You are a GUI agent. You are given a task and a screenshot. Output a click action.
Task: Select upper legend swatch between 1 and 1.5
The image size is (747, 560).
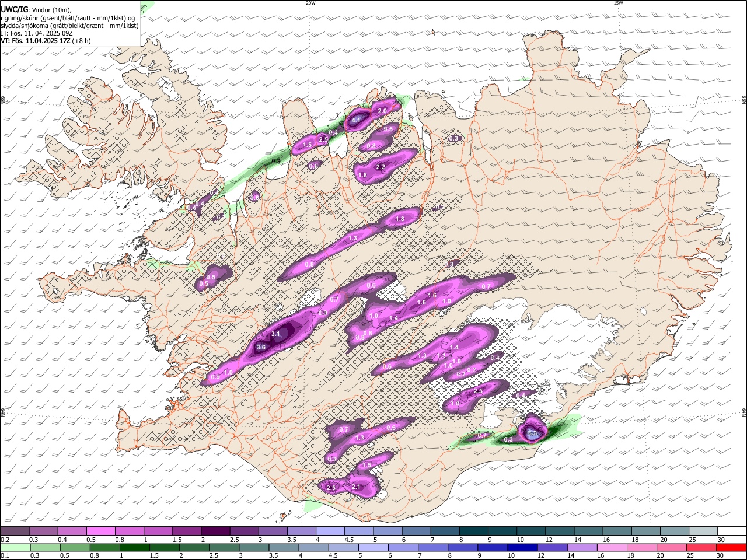[x=158, y=531]
